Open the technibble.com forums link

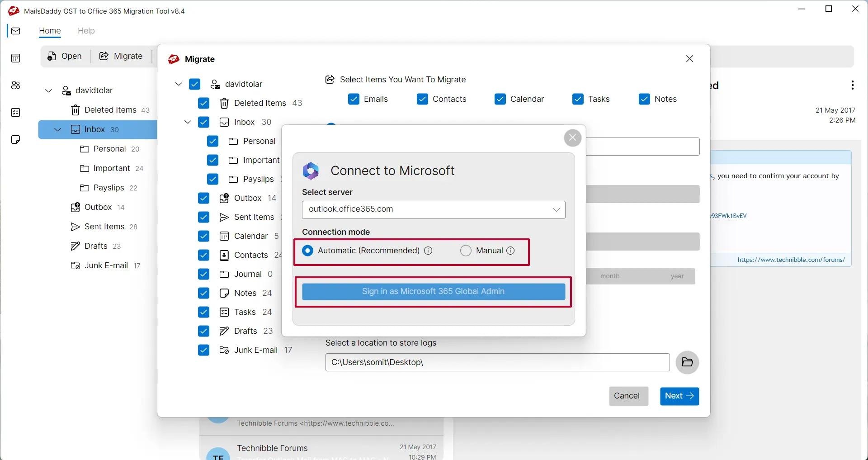coord(791,260)
